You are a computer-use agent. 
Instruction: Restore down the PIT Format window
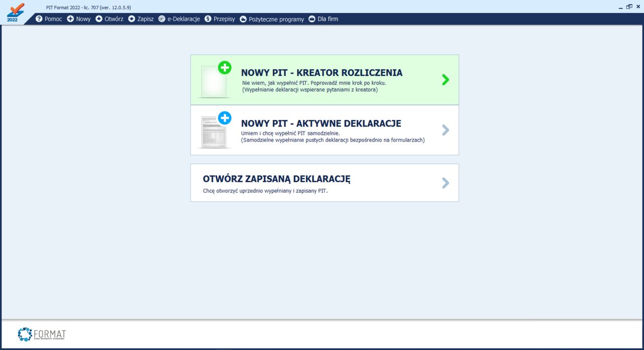[x=629, y=7]
